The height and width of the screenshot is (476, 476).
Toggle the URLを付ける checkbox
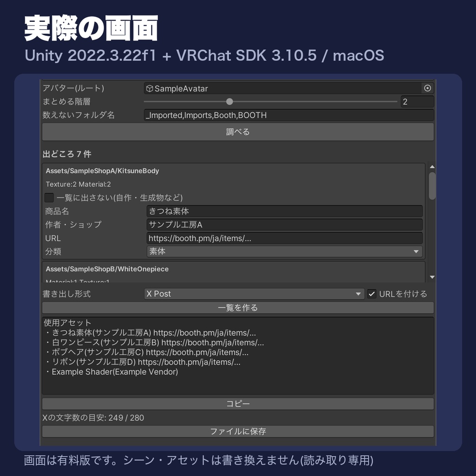coord(371,294)
